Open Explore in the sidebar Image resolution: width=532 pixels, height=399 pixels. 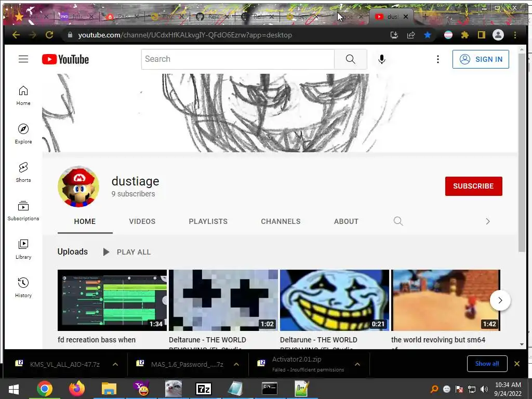pos(23,134)
